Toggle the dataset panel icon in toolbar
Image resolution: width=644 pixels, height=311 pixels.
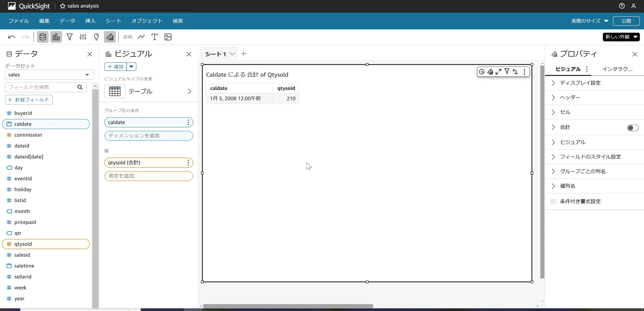[43, 37]
